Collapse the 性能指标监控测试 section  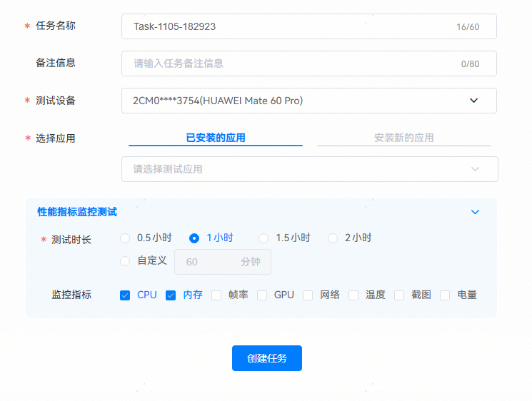tap(475, 212)
